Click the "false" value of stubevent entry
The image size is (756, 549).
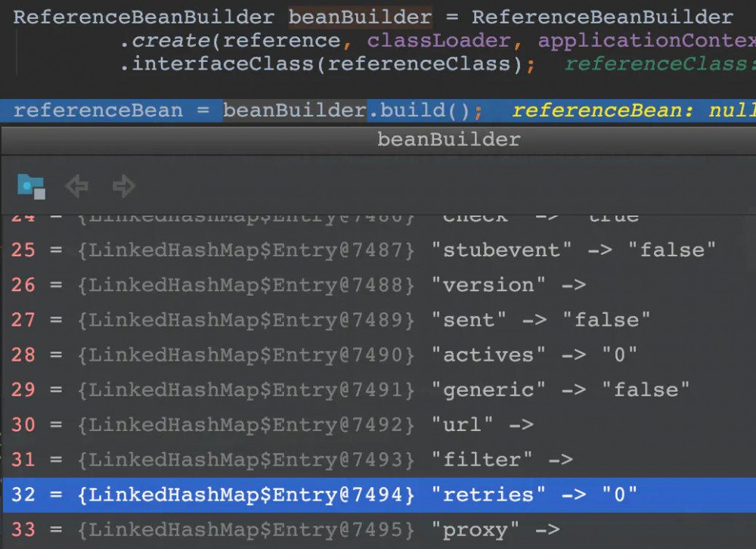pyautogui.click(x=672, y=250)
